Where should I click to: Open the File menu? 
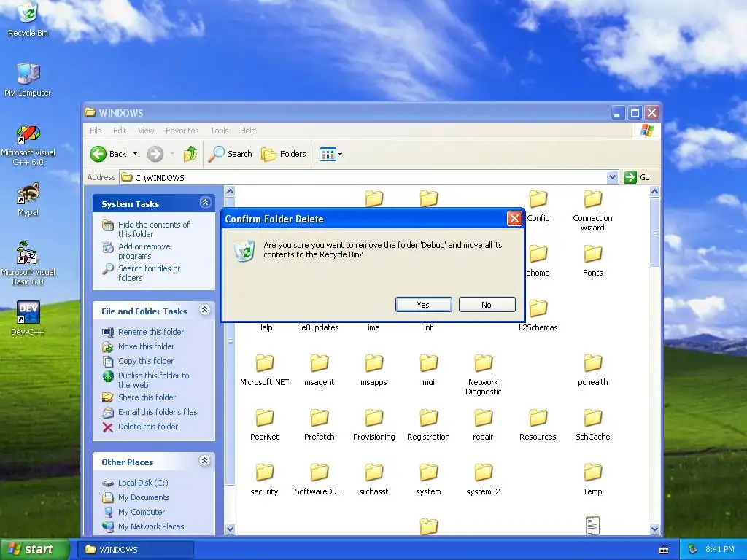click(x=96, y=131)
